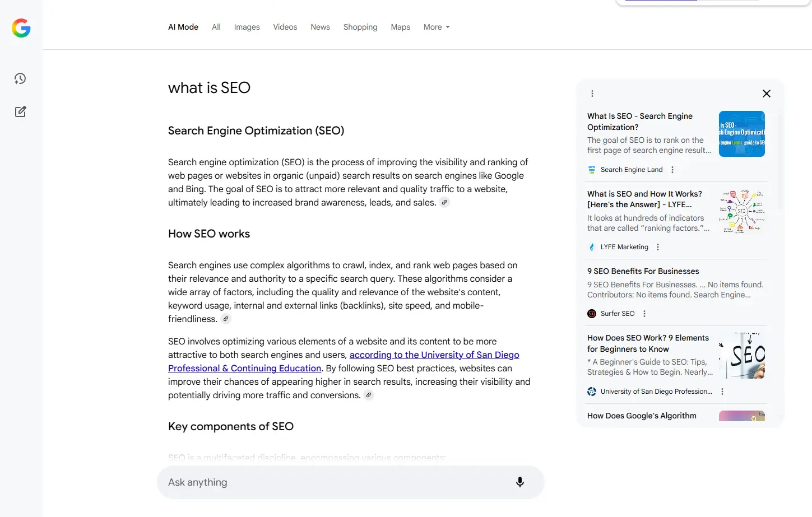Switch to the Maps tab

coord(401,27)
